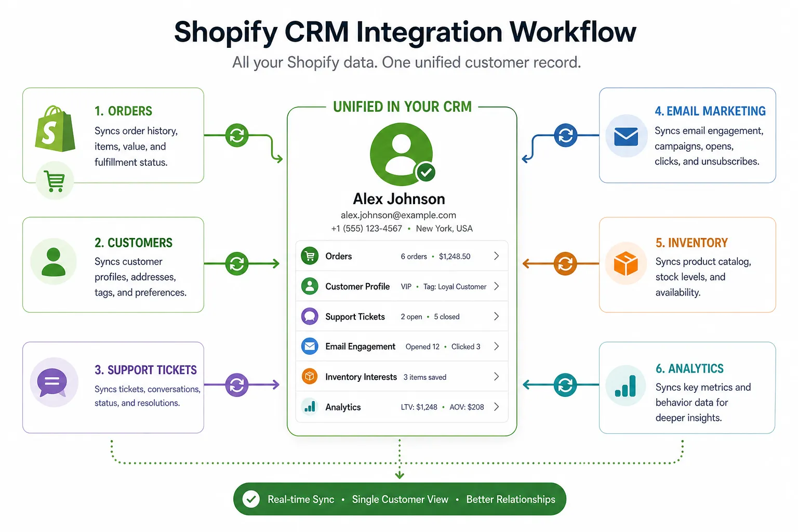Select the 6. ANALYTICS heading
The width and height of the screenshot is (798, 532).
click(689, 368)
